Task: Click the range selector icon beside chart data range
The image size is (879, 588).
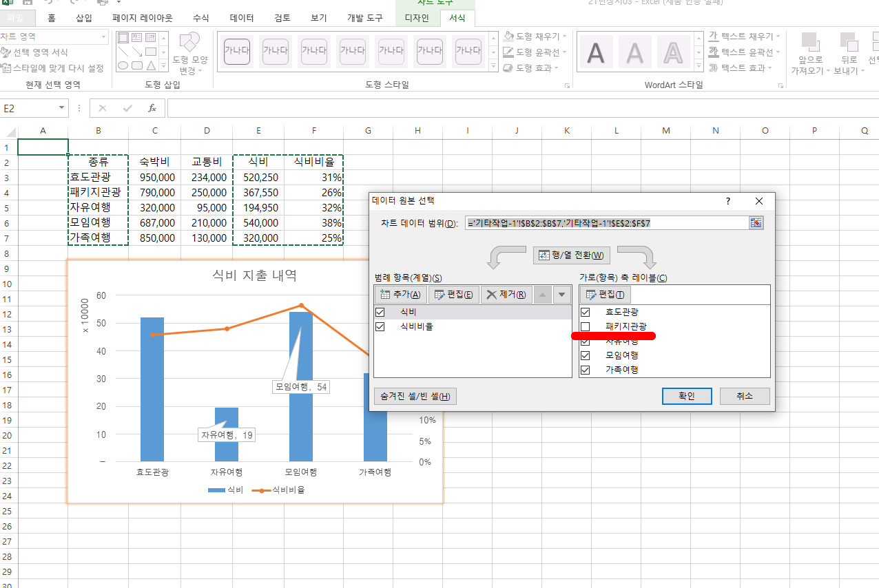Action: pos(756,223)
